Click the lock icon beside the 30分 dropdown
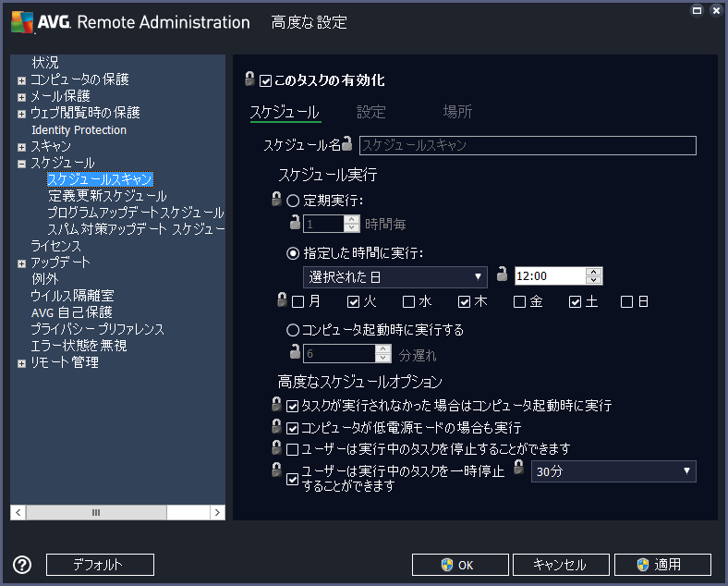The width and height of the screenshot is (728, 586). click(518, 467)
